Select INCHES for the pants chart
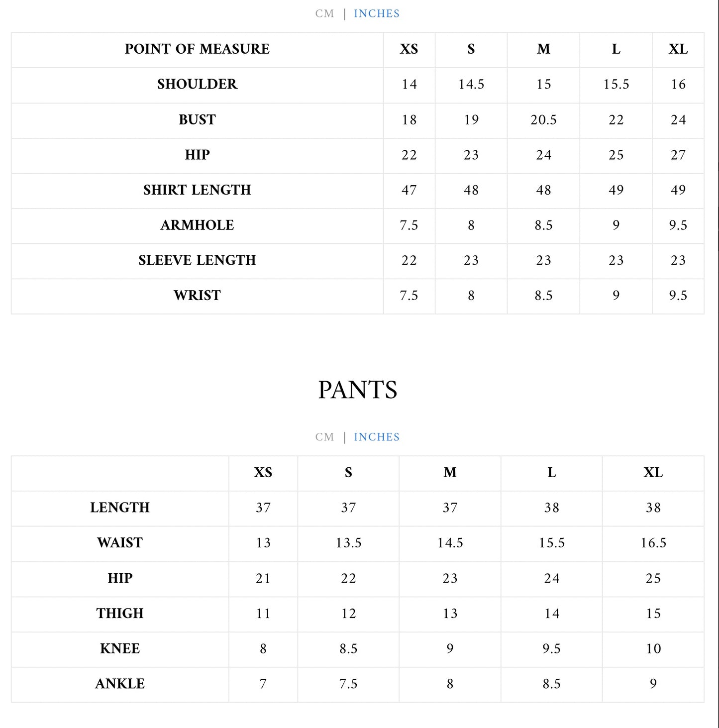 [x=377, y=437]
